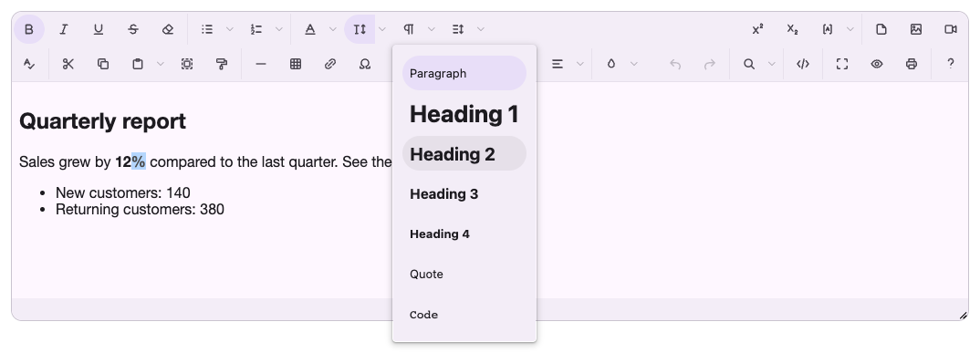Click the undo arrow icon
Image resolution: width=980 pixels, height=353 pixels.
pyautogui.click(x=675, y=64)
